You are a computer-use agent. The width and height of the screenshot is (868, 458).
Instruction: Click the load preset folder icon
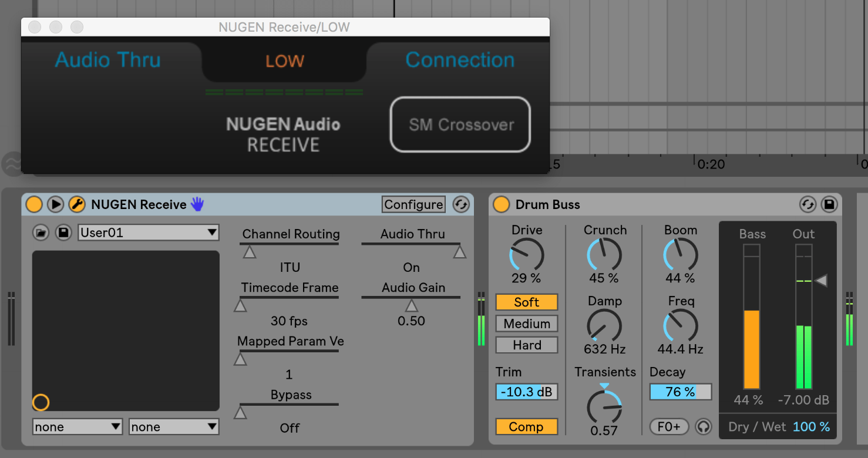click(41, 233)
